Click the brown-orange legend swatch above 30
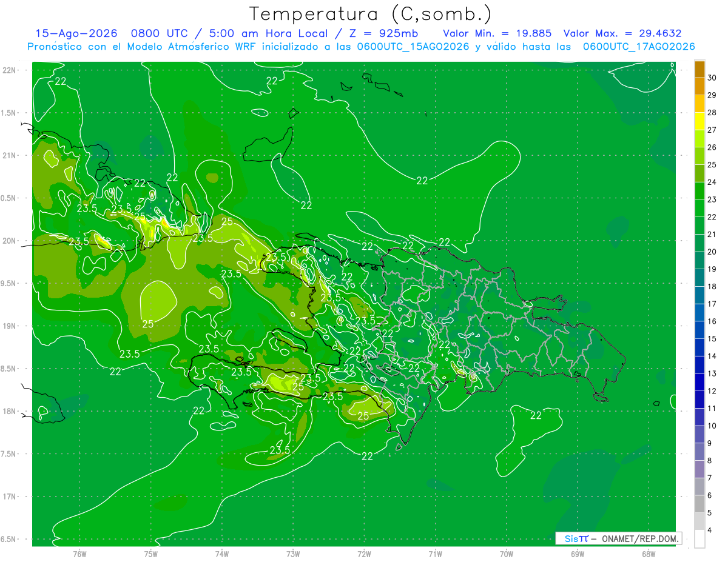 [x=699, y=69]
